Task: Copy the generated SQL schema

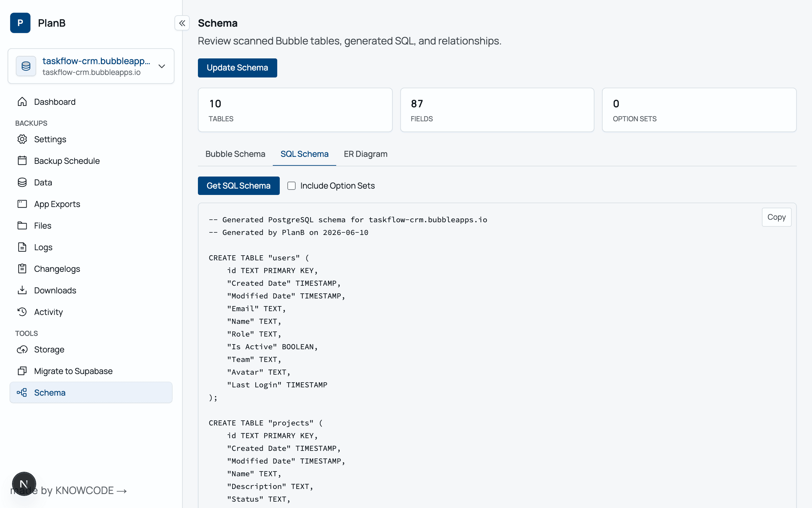Action: pos(776,217)
